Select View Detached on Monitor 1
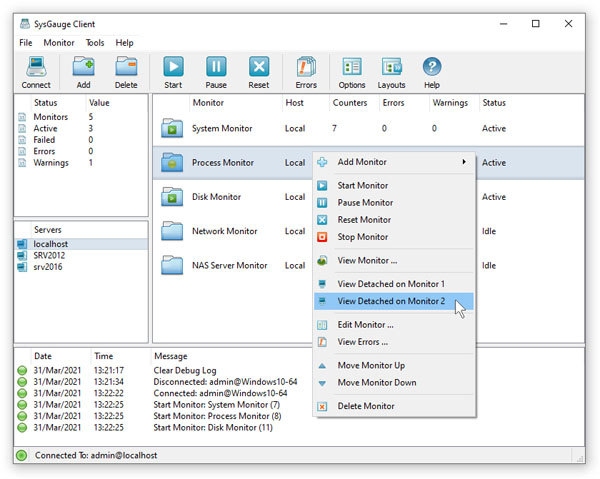This screenshot has height=479, width=600. pyautogui.click(x=394, y=284)
